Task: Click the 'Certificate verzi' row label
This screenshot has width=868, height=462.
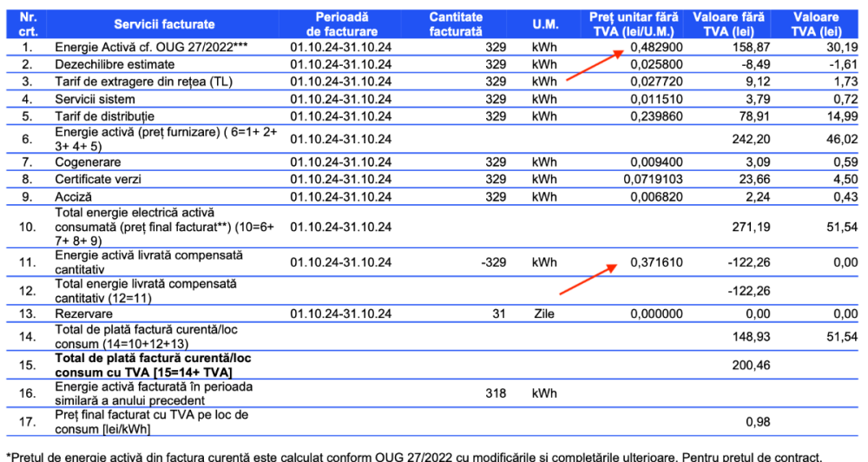Action: click(100, 180)
